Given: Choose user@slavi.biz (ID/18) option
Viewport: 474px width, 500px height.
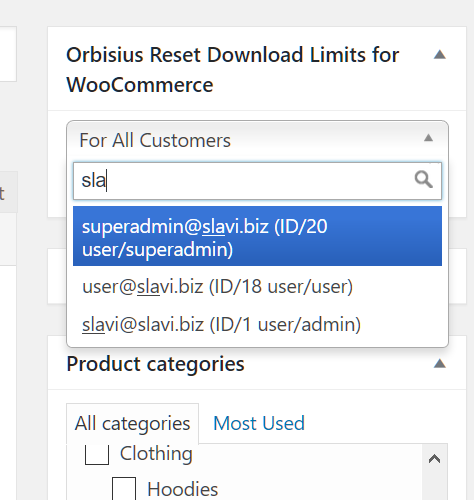Looking at the screenshot, I should tap(257, 286).
